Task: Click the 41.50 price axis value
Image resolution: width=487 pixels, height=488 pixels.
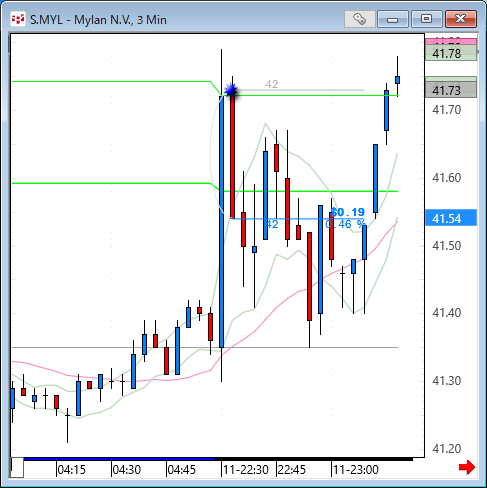Action: [447, 246]
